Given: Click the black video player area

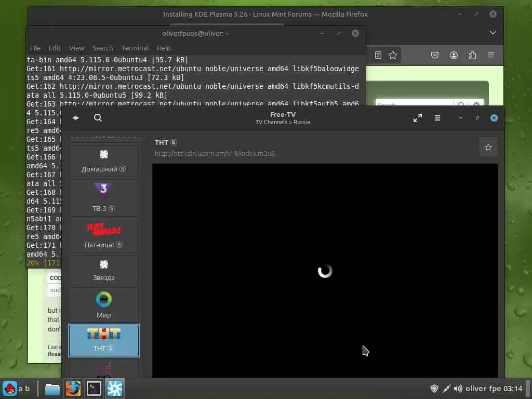Looking at the screenshot, I should [325, 270].
